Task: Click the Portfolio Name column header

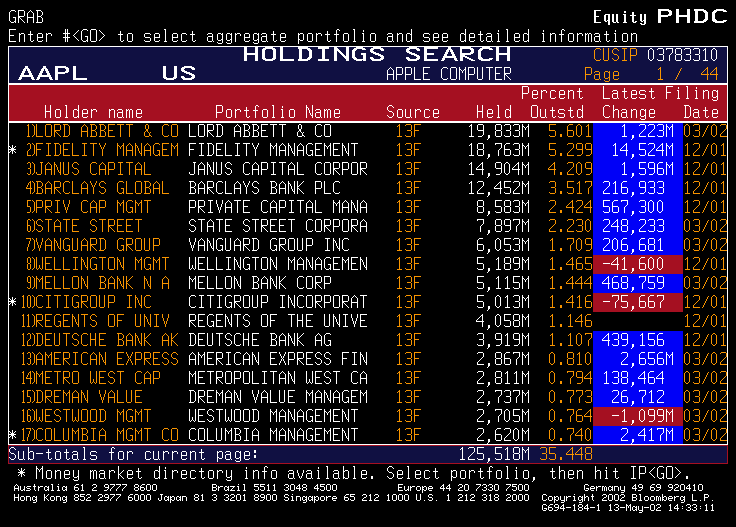Action: [277, 112]
